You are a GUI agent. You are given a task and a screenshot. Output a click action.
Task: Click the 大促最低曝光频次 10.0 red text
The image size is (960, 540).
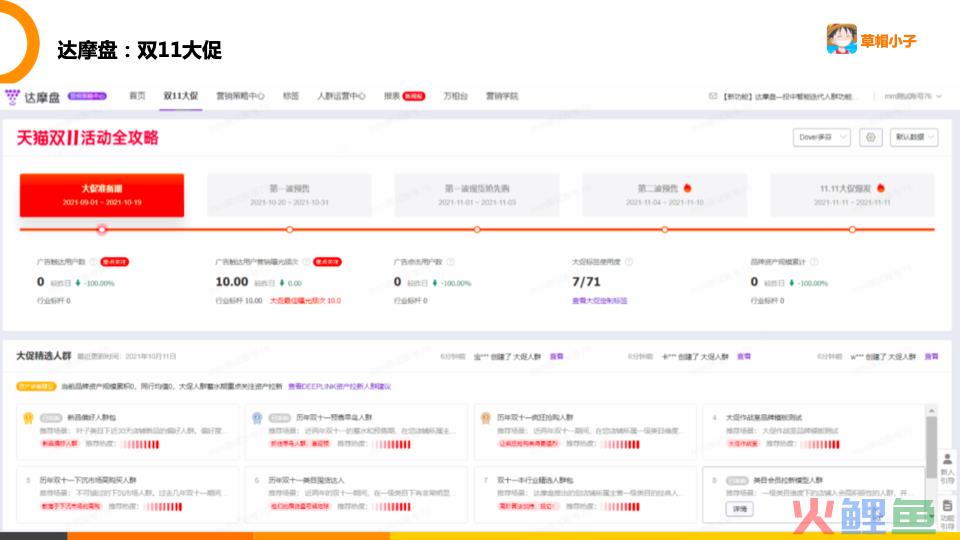pos(305,301)
